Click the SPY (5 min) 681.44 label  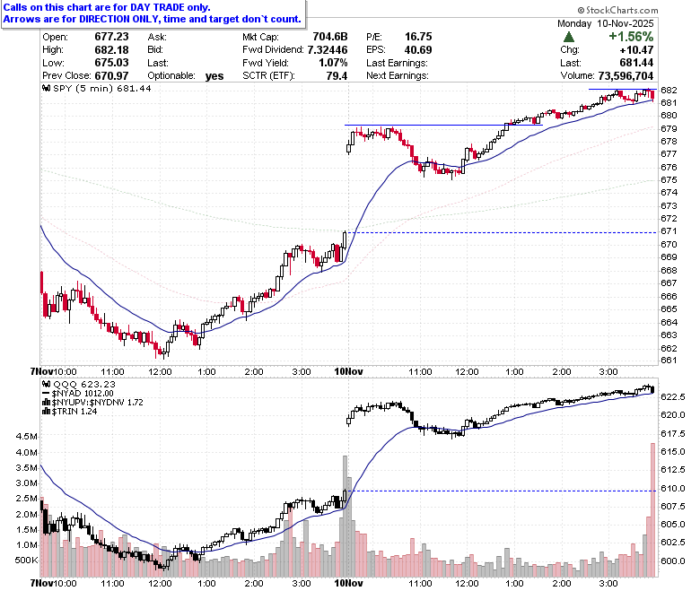102,88
